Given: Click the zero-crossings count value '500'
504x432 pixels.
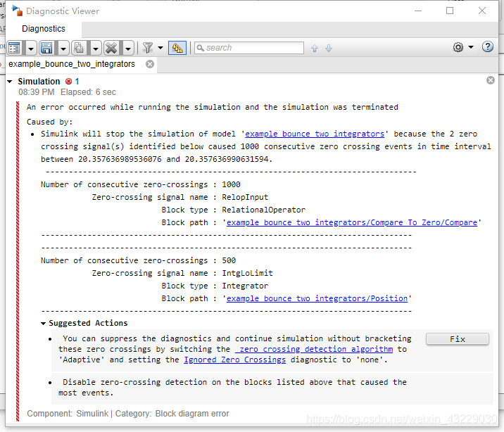Looking at the screenshot, I should (229, 260).
